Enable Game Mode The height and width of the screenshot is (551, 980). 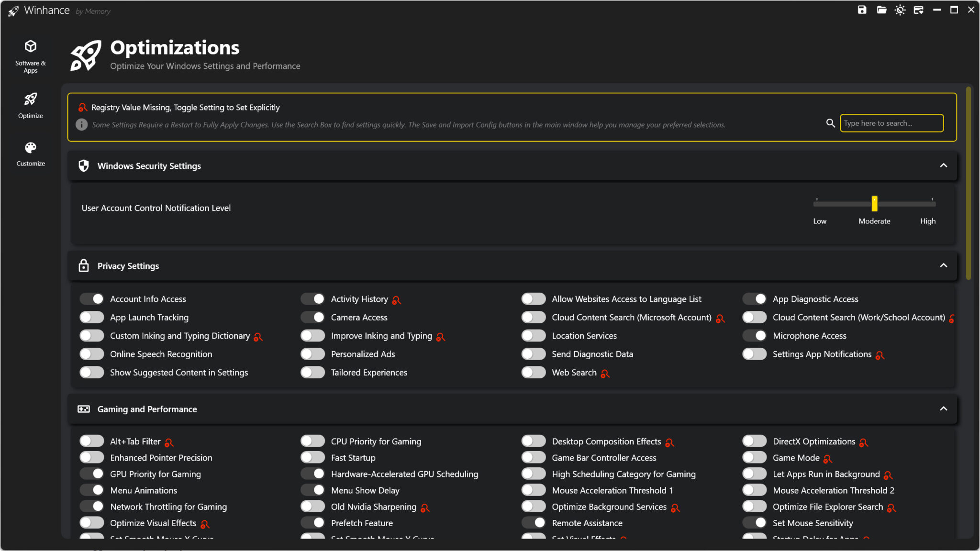pyautogui.click(x=754, y=457)
